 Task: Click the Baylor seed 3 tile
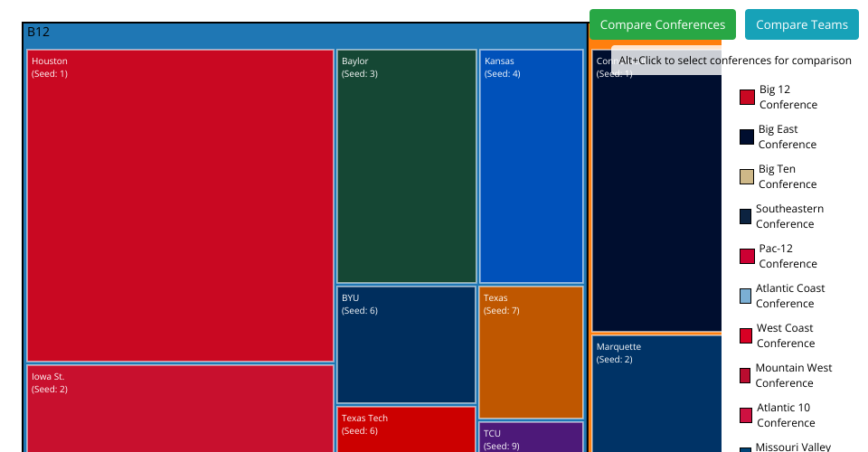pyautogui.click(x=406, y=166)
